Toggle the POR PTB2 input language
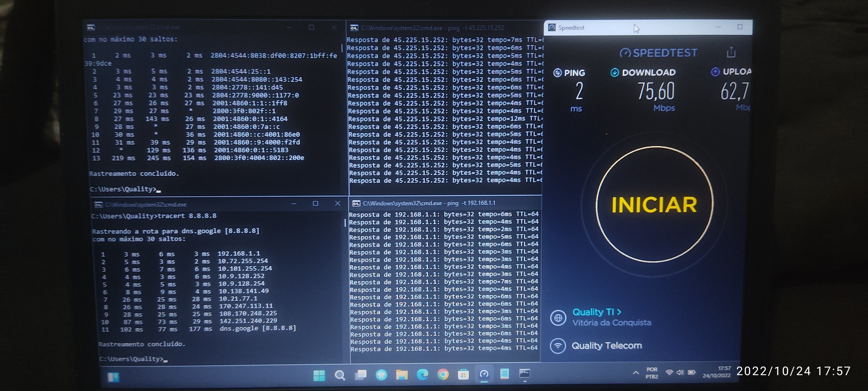 click(652, 373)
